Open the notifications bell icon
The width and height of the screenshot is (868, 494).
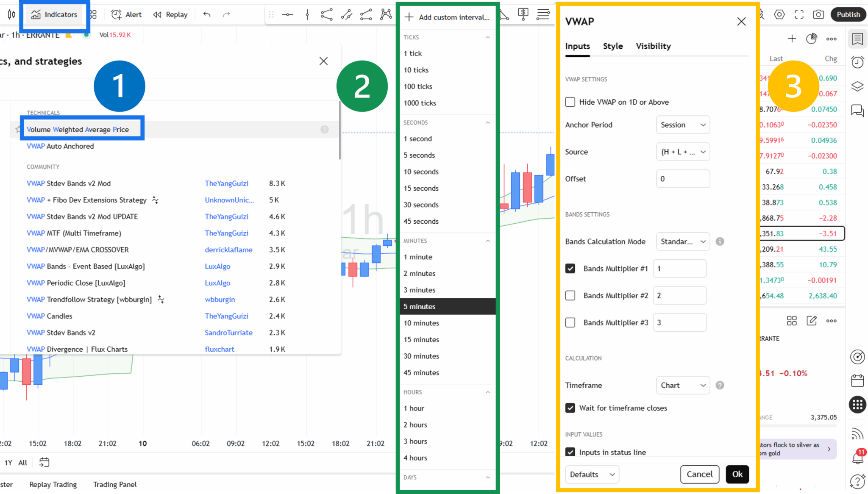pyautogui.click(x=857, y=458)
